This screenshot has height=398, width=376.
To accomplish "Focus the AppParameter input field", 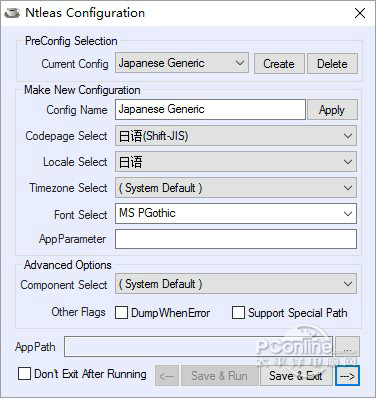I will point(236,239).
